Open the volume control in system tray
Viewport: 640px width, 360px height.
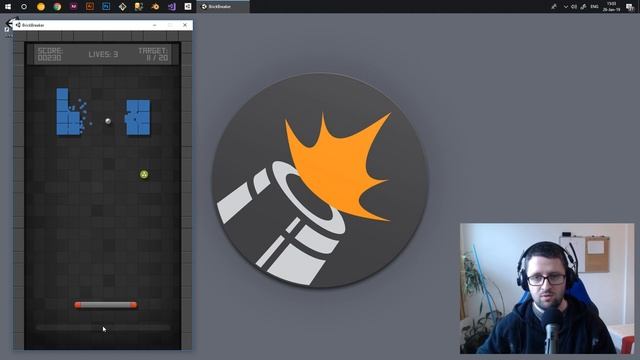click(574, 7)
